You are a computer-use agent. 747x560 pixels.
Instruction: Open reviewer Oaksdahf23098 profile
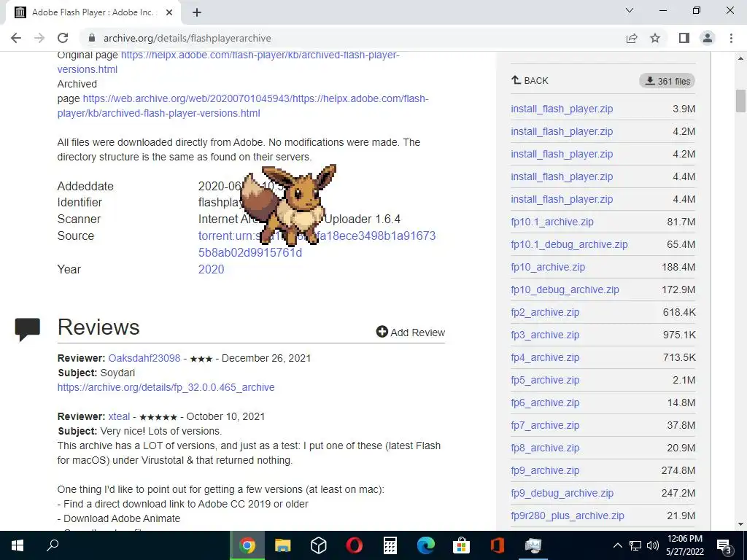[144, 358]
